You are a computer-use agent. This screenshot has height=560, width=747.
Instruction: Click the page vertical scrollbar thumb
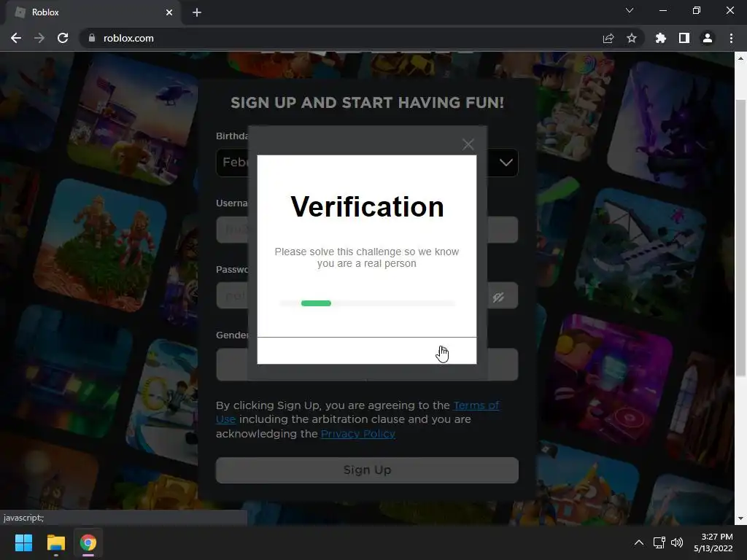coord(740,238)
